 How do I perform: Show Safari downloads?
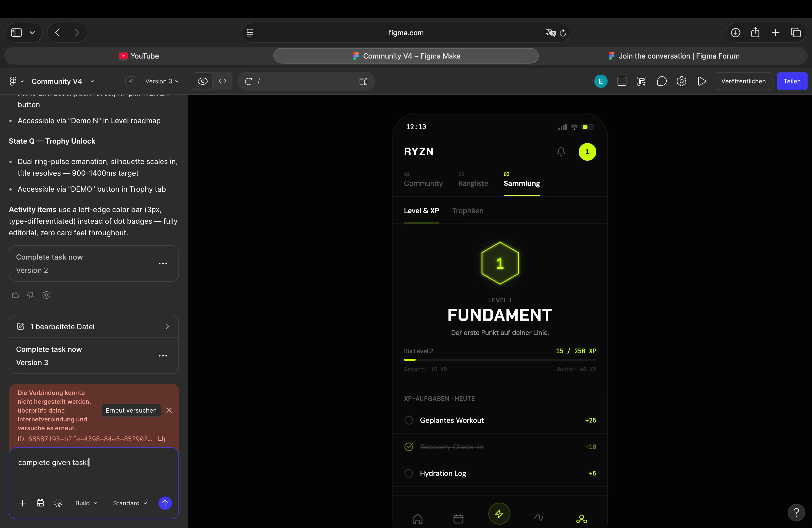tap(735, 33)
